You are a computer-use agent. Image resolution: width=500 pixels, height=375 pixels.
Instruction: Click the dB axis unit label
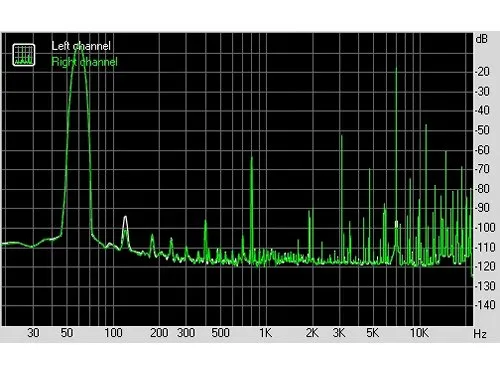(482, 39)
